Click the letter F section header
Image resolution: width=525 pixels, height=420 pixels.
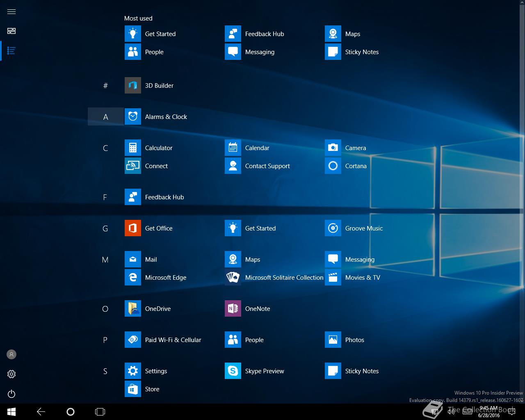[105, 197]
